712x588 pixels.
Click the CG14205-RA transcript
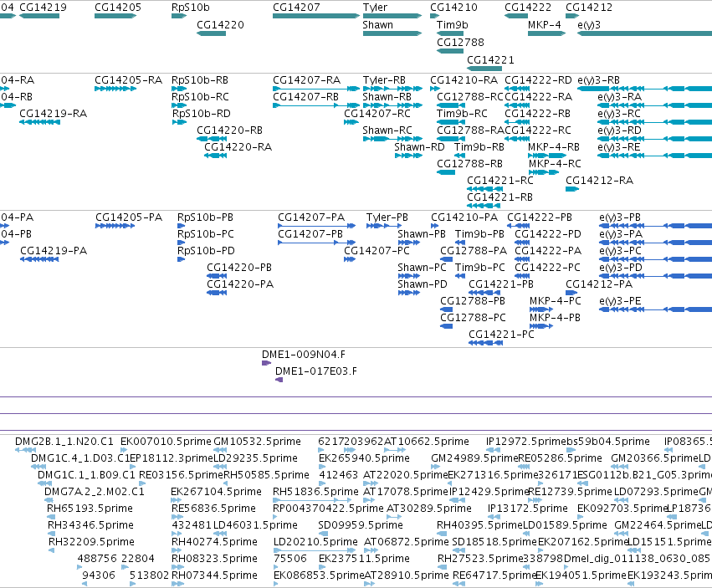click(x=115, y=89)
